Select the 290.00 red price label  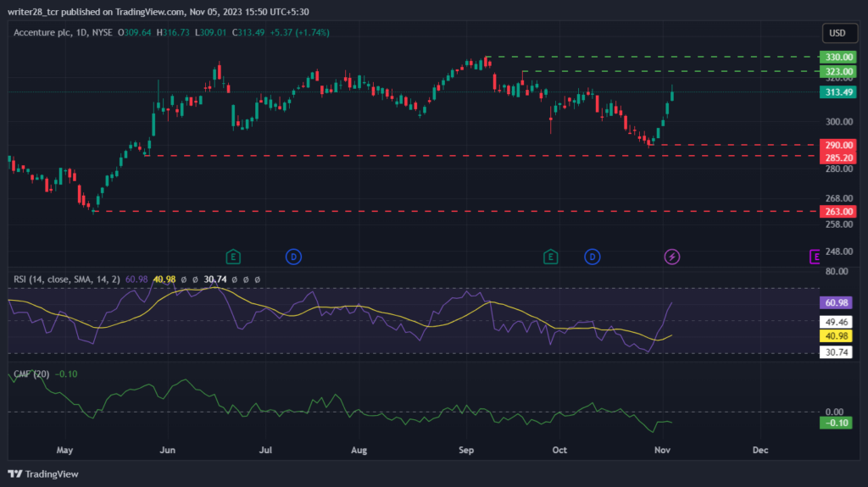tap(838, 145)
